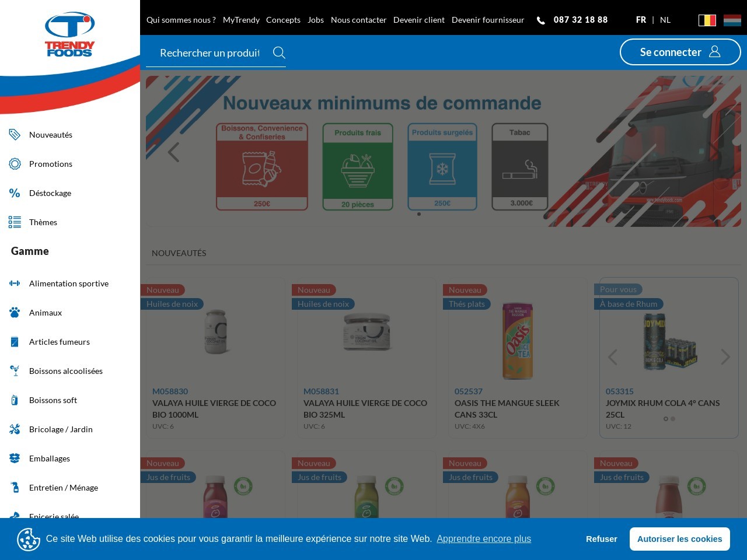
Task: Click the Entretien / Ménage spray icon
Action: click(15, 488)
